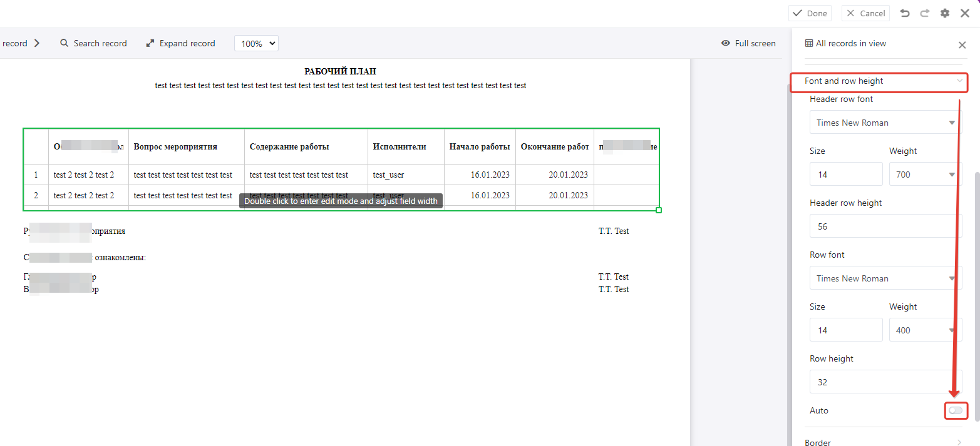
Task: Click the undo arrow icon
Action: (x=905, y=13)
